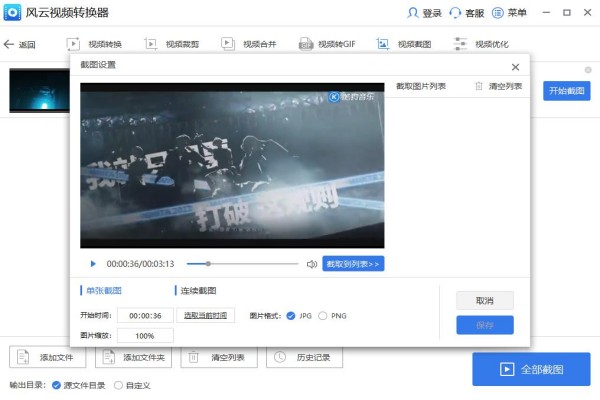Clear captured list via 清空列表
The image size is (600, 400).
[x=499, y=86]
